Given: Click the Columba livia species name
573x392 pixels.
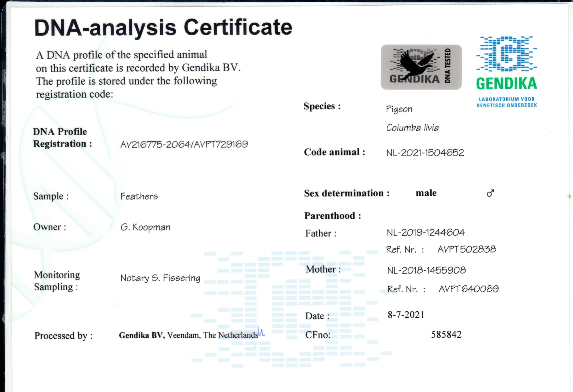Looking at the screenshot, I should [412, 128].
